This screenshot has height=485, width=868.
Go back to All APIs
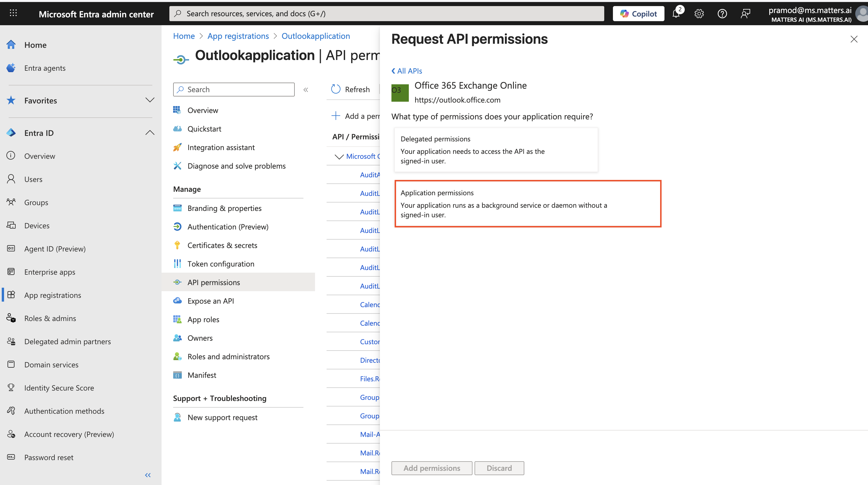tap(407, 71)
